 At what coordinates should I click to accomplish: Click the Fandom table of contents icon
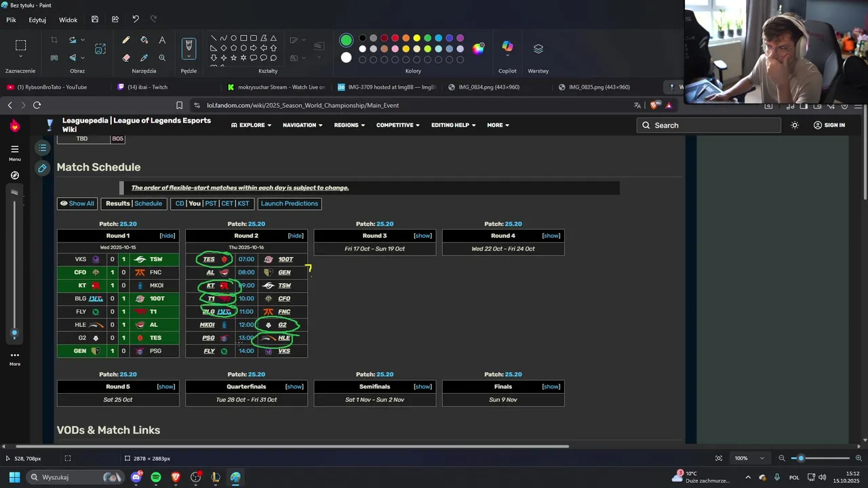point(42,148)
